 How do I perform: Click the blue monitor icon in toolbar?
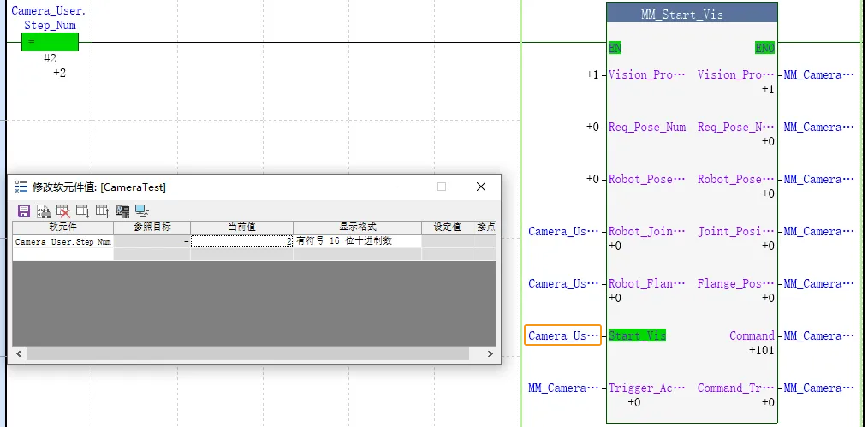coord(142,211)
